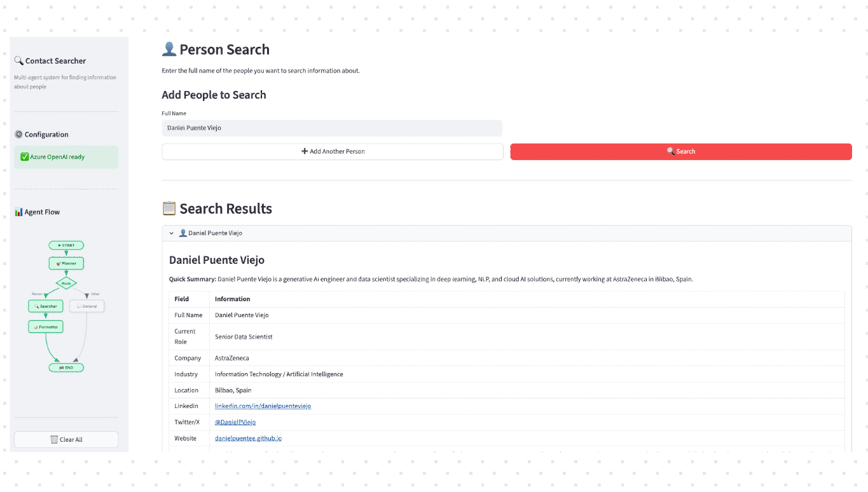Image resolution: width=868 pixels, height=492 pixels.
Task: Click the Agent Flow bar chart icon
Action: tap(18, 212)
